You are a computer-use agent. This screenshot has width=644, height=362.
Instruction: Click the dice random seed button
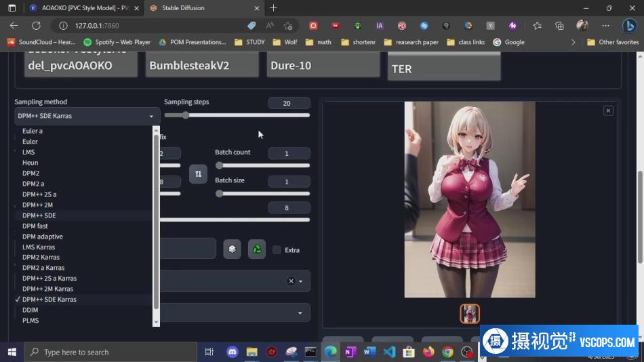232,249
